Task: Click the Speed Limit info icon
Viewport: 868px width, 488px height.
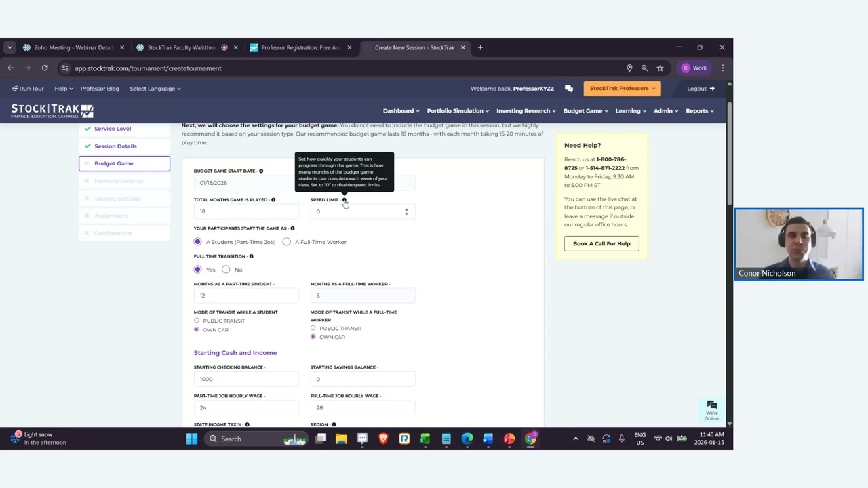Action: tap(344, 200)
